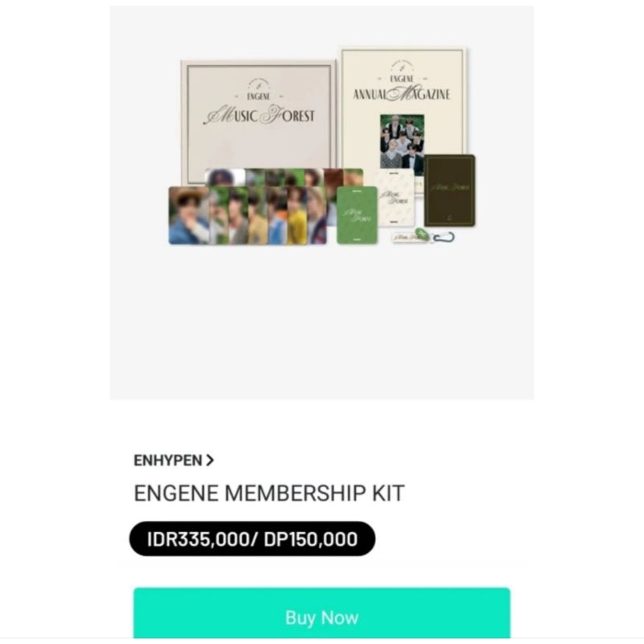Click the chevron arrow beside ENHYPEN
Image resolution: width=644 pixels, height=644 pixels.
tap(210, 460)
